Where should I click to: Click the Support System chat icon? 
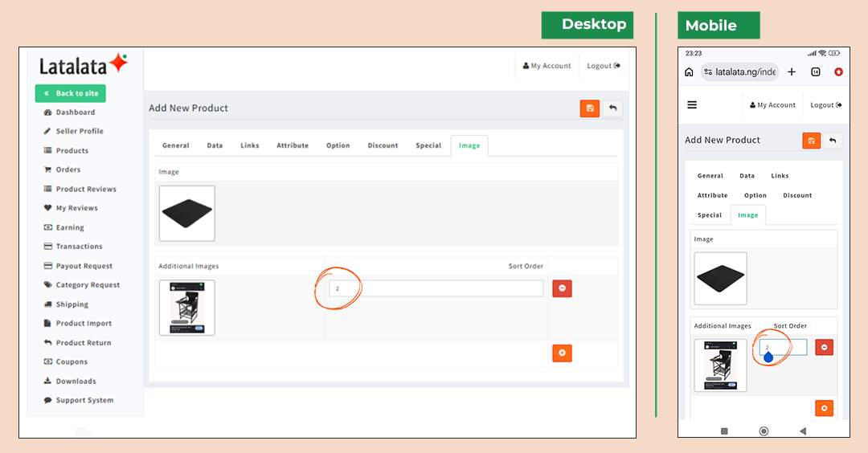coord(47,400)
